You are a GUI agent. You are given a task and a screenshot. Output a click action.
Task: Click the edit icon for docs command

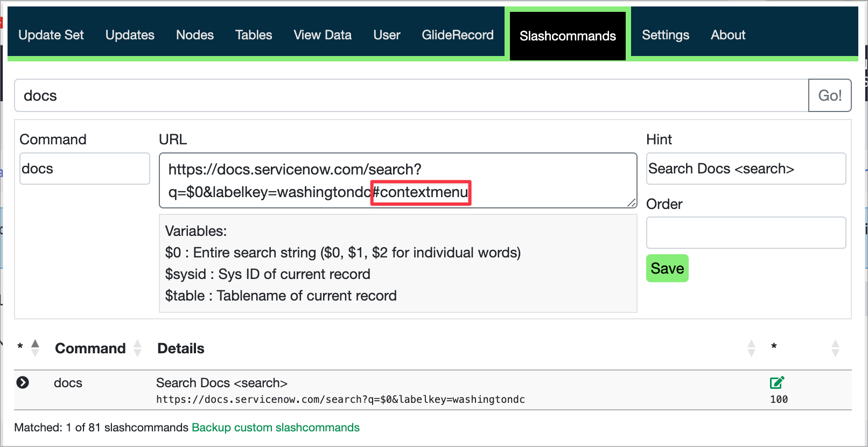pos(776,383)
